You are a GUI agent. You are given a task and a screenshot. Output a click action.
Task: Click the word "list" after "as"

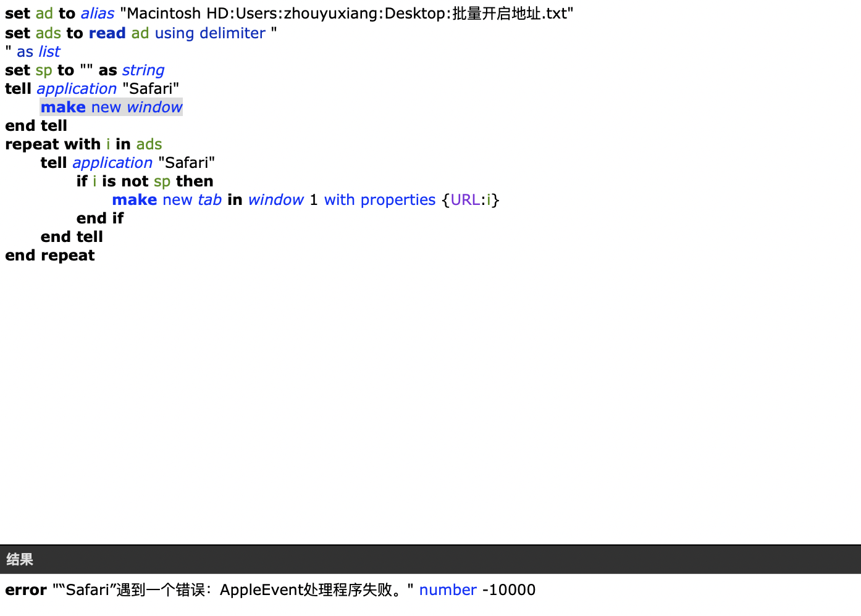[49, 52]
